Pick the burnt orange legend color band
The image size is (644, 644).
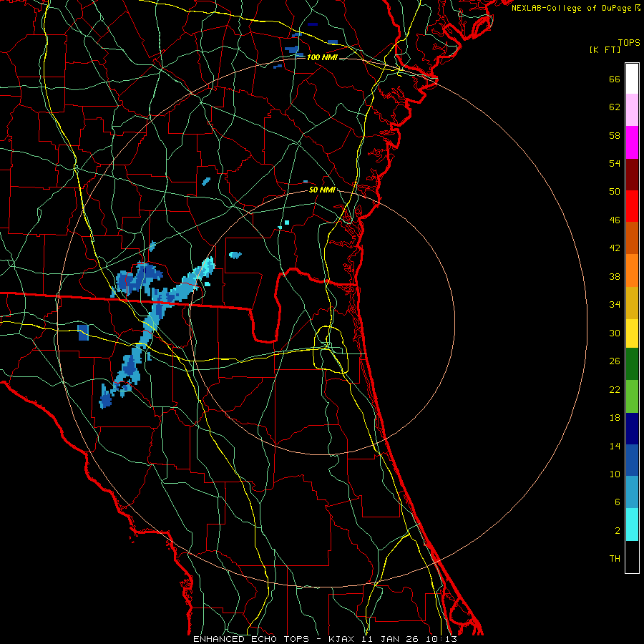tap(632, 238)
